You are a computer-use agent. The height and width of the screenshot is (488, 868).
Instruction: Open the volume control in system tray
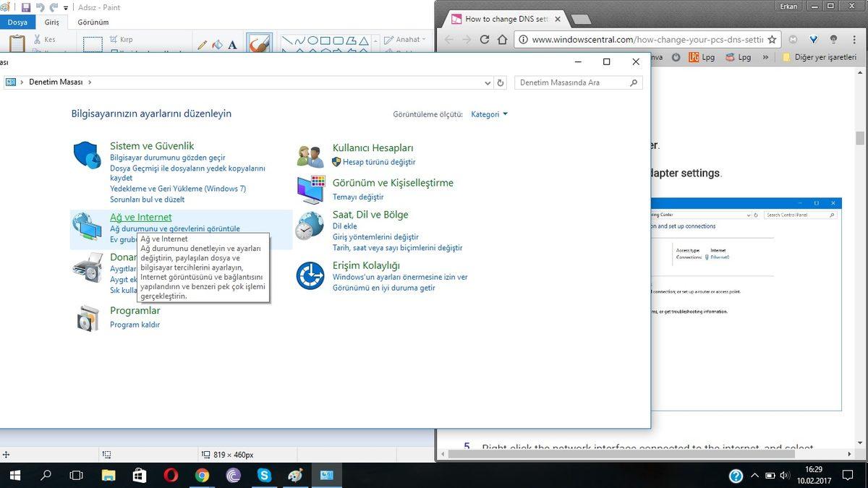click(783, 476)
